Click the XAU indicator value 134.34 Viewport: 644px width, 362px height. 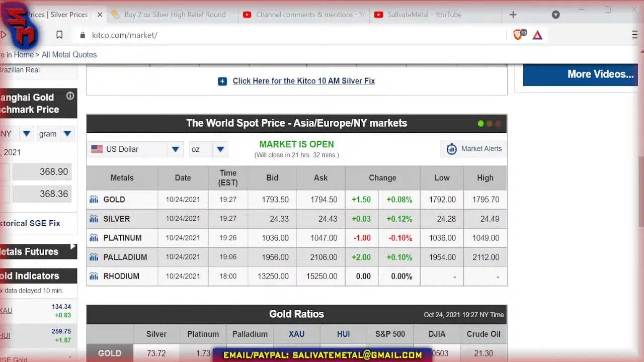pyautogui.click(x=61, y=307)
